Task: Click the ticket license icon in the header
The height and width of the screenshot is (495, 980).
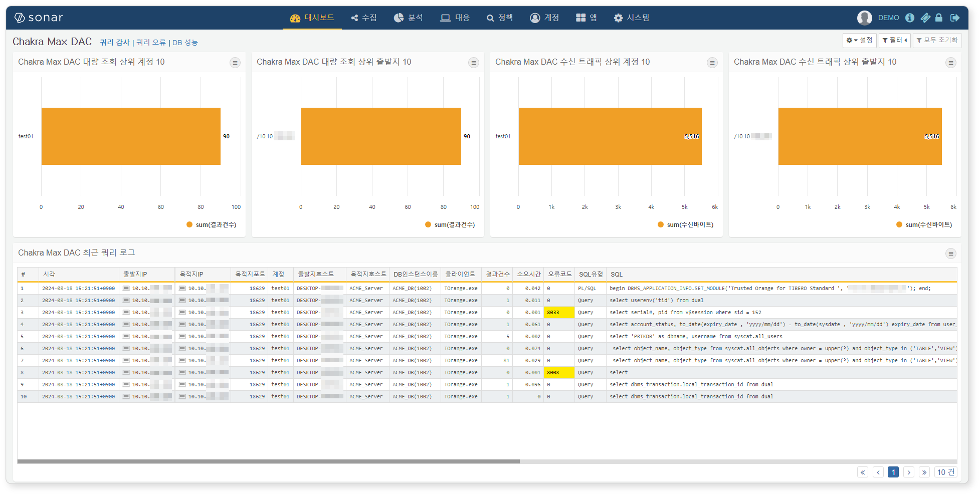Action: click(925, 18)
